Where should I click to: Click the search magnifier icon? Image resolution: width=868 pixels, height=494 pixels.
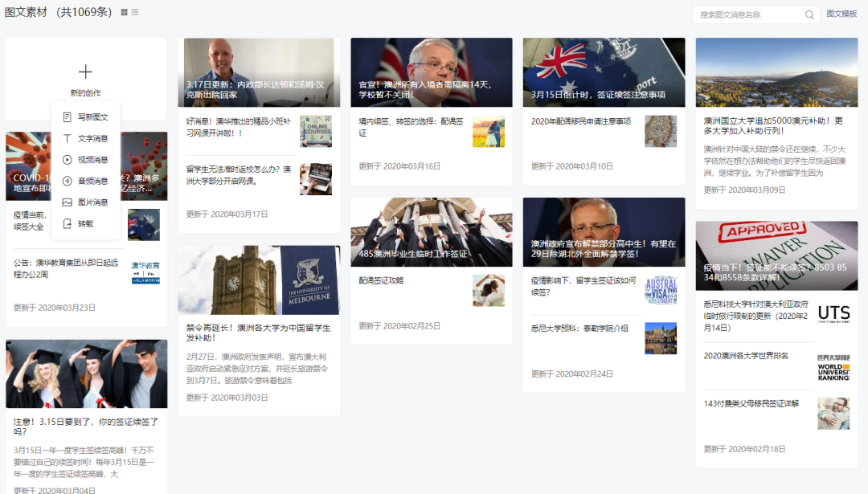coord(809,15)
